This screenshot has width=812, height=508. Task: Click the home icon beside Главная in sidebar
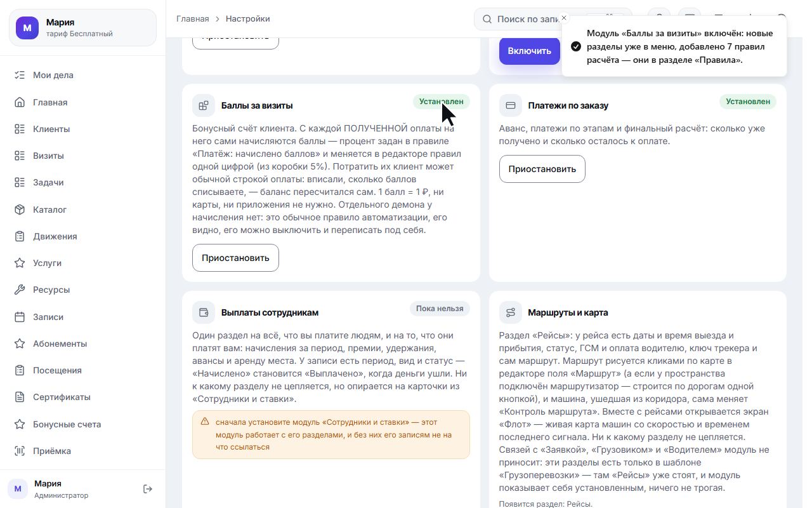(20, 102)
